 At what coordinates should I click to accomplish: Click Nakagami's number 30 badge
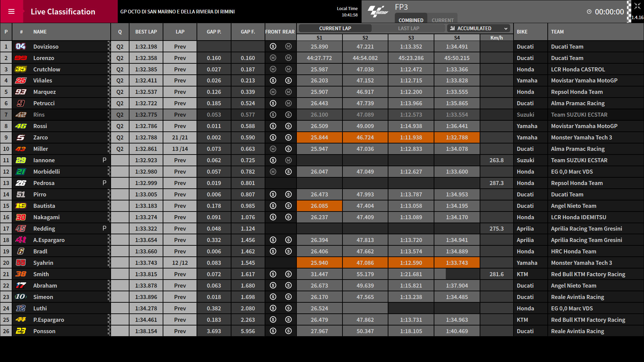click(20, 217)
